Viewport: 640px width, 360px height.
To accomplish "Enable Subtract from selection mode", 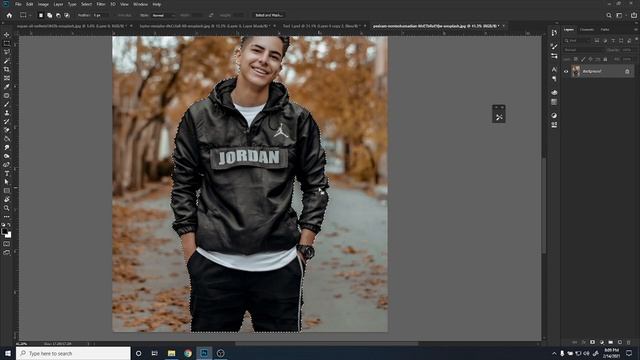I will pyautogui.click(x=58, y=15).
